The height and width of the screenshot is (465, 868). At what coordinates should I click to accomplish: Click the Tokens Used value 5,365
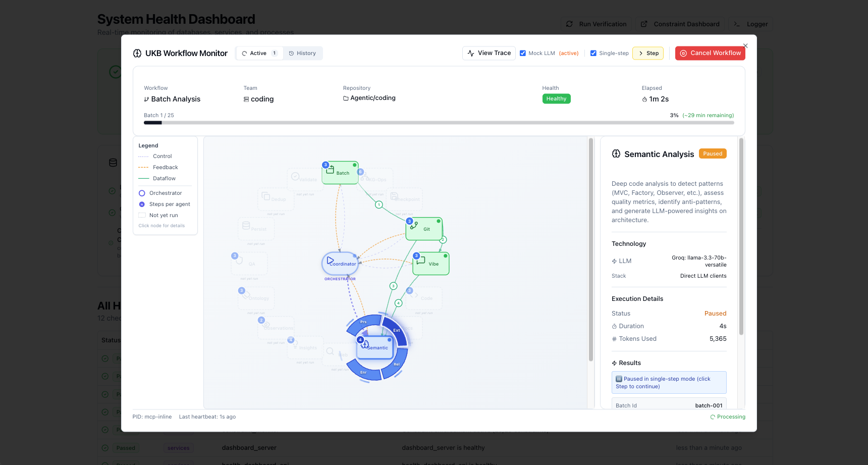pyautogui.click(x=718, y=339)
